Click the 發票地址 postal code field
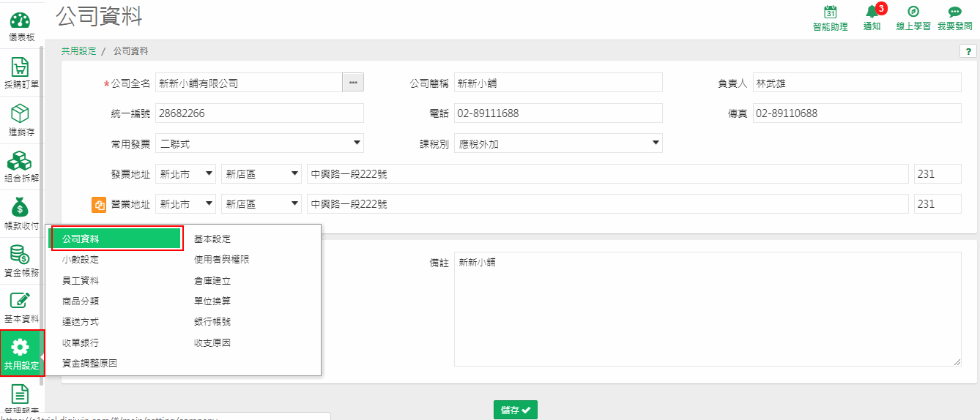Viewport: 980px width, 420px height. point(938,174)
